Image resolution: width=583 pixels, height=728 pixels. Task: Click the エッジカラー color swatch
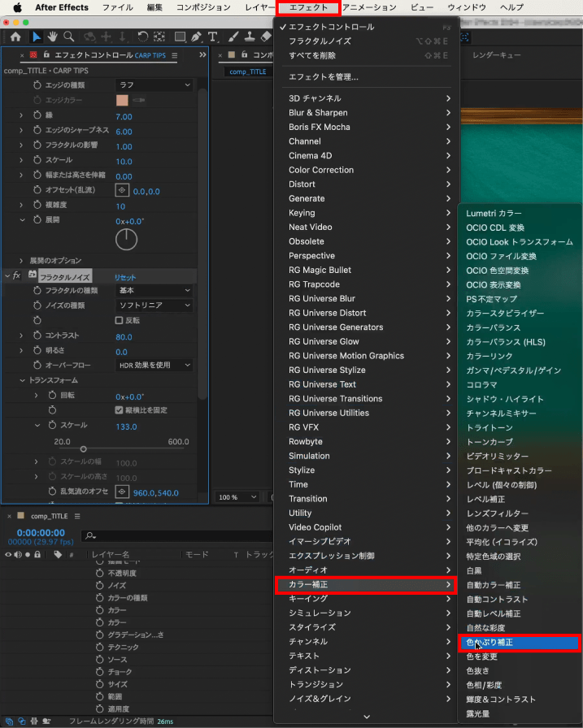point(122,100)
